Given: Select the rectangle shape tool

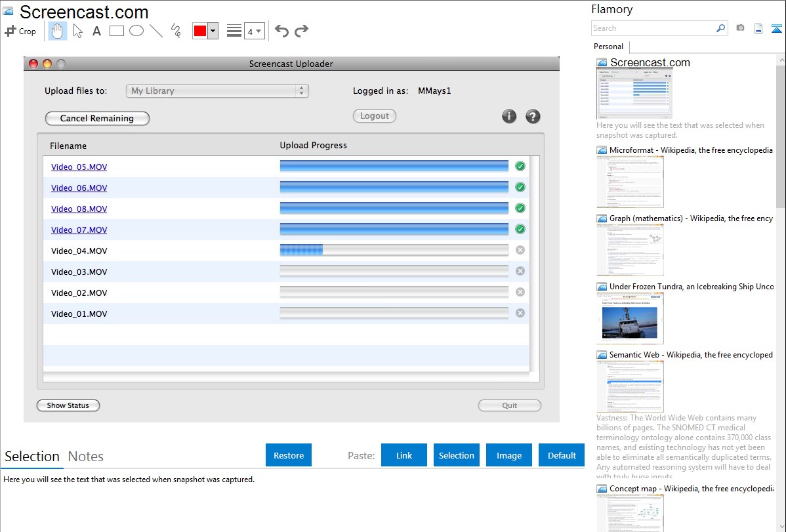Looking at the screenshot, I should coord(116,31).
